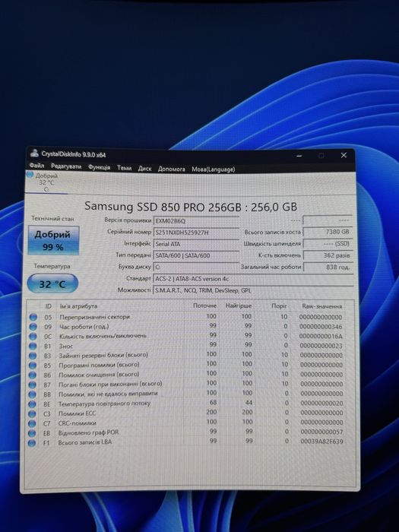
Task: Click the blue status icon for attribute B7
Action: [x=33, y=385]
